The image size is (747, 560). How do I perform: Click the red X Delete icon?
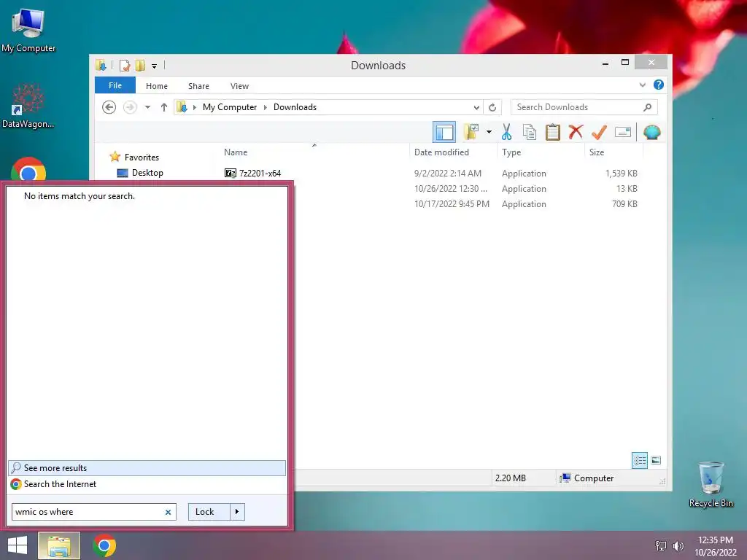pos(576,131)
